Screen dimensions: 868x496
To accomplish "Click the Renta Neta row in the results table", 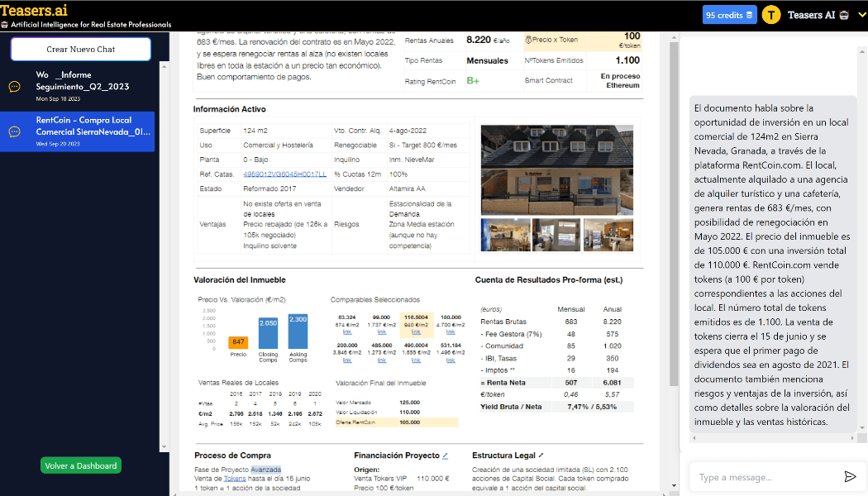I will click(x=556, y=383).
